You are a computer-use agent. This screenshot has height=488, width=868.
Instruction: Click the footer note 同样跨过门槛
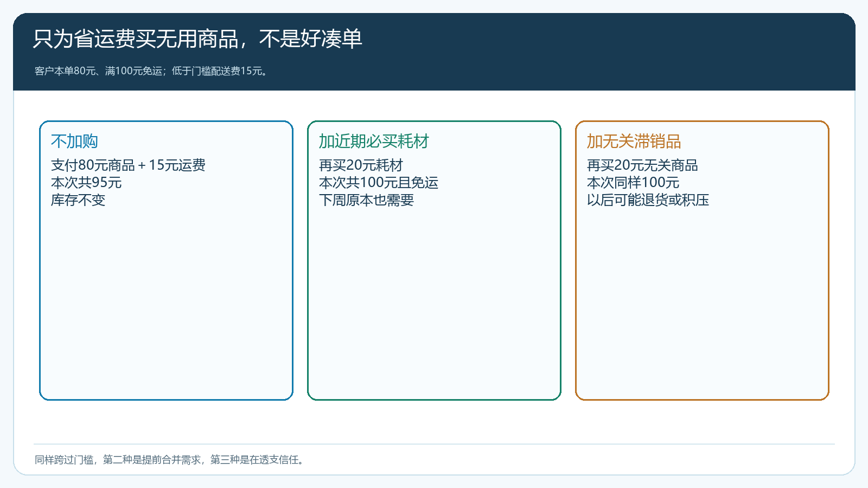(x=170, y=460)
